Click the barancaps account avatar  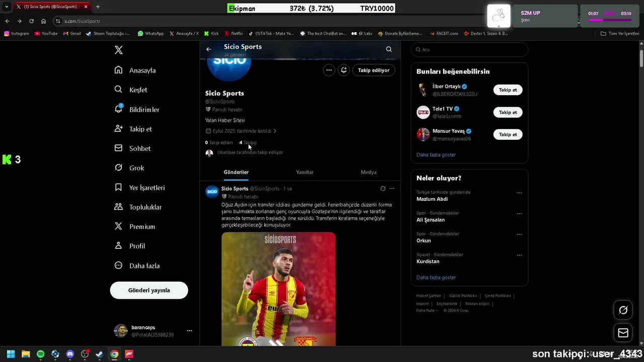121,331
